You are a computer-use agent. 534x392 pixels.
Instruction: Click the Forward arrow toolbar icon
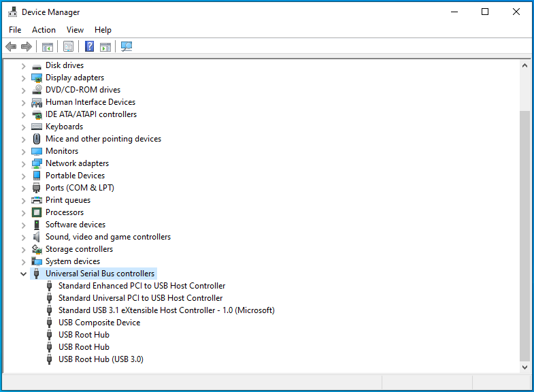pyautogui.click(x=27, y=47)
